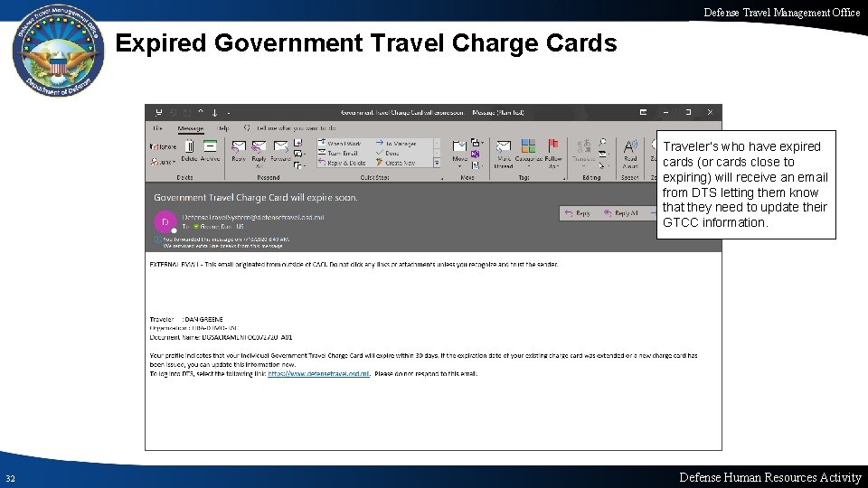Go to next item with the down arrow
868x488 pixels.
tap(215, 112)
